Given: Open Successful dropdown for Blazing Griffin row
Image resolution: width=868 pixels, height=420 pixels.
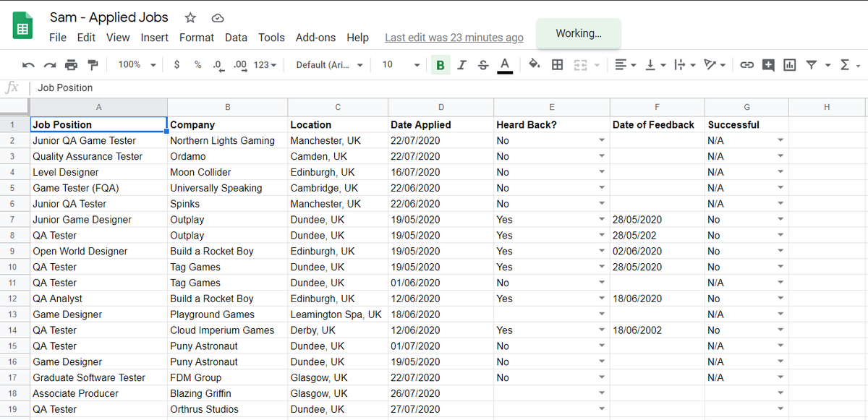Looking at the screenshot, I should (x=780, y=394).
